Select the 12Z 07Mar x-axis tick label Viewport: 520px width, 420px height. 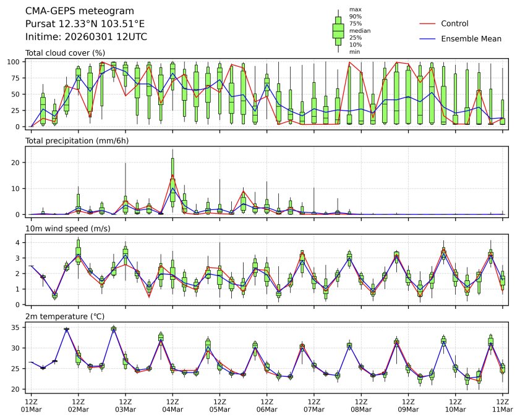pos(314,405)
